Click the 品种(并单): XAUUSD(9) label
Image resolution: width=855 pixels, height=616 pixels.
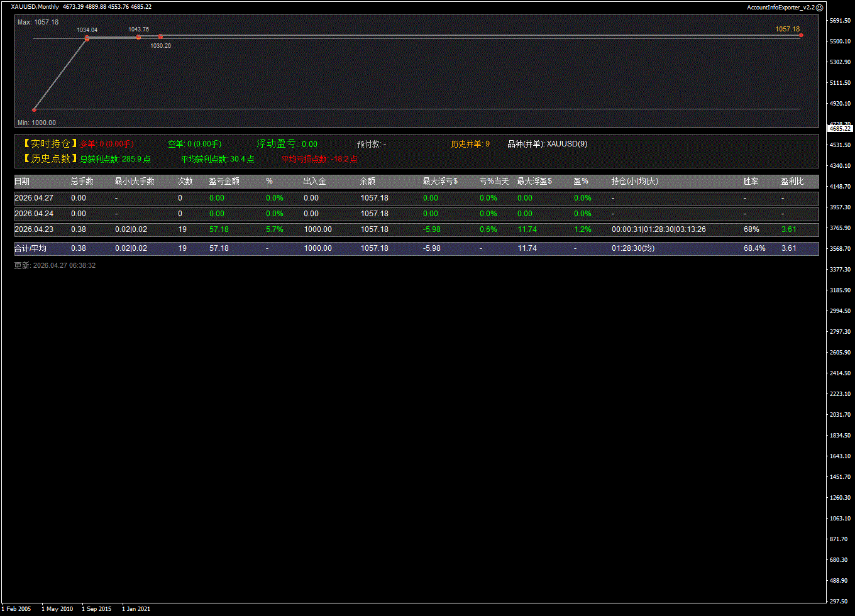[547, 144]
